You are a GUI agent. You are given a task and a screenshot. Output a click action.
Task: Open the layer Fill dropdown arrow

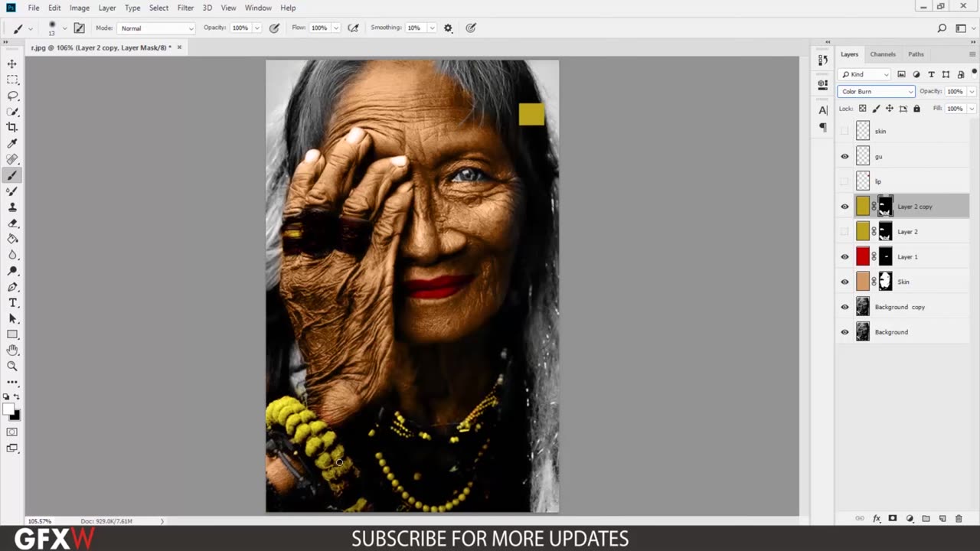(972, 109)
